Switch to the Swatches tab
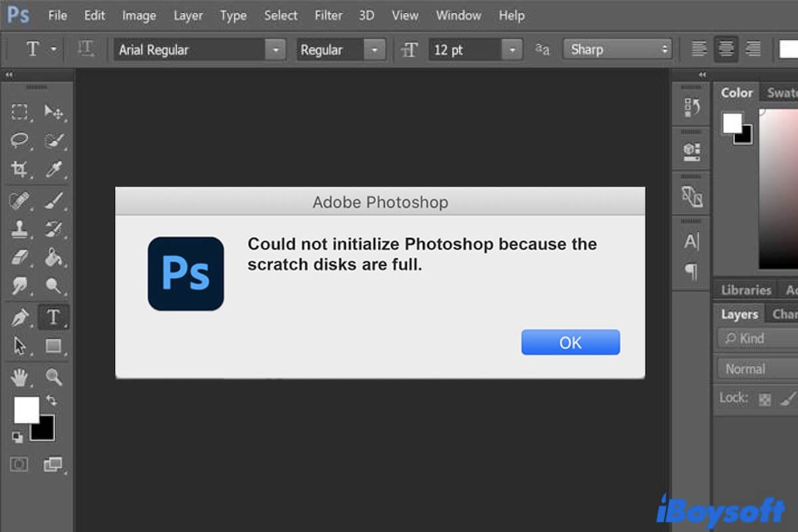Viewport: 798px width, 532px height. point(783,92)
